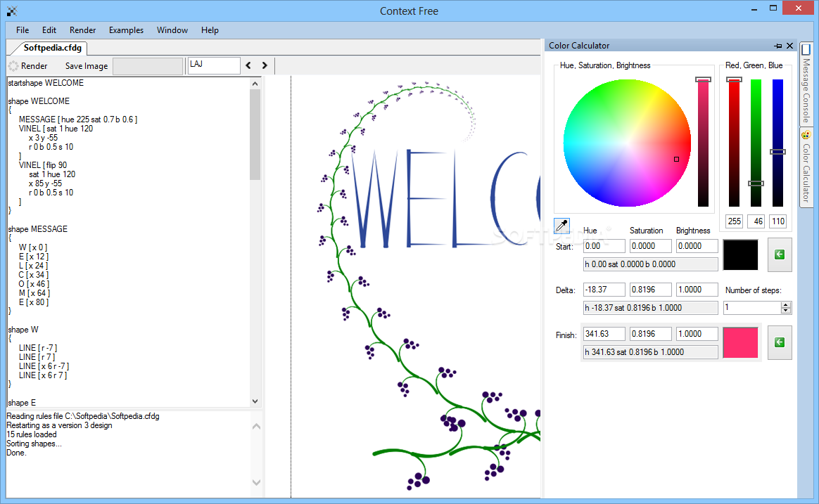The height and width of the screenshot is (504, 819).
Task: Click message log scroll up arrow
Action: click(256, 426)
